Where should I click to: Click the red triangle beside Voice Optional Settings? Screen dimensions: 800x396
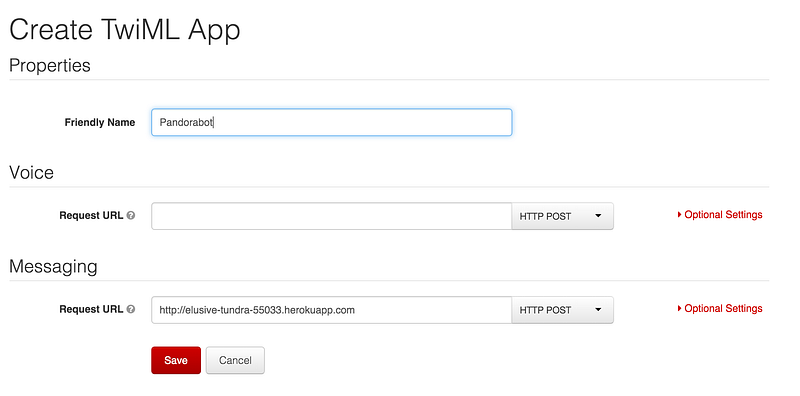coord(680,215)
